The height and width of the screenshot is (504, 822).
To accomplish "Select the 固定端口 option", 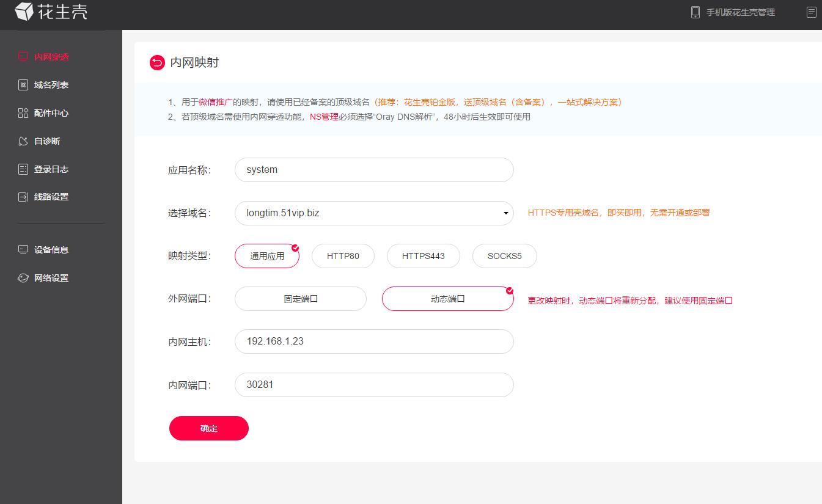I will (x=300, y=299).
